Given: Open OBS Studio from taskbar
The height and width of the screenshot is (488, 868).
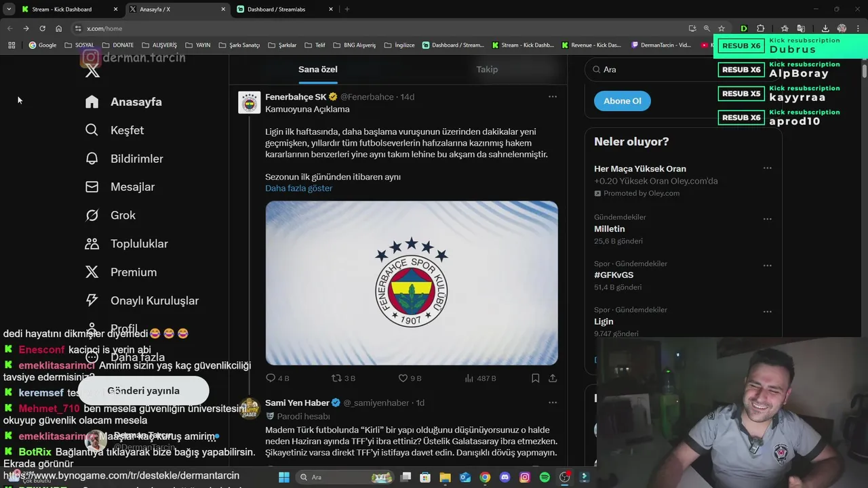Looking at the screenshot, I should (x=564, y=477).
